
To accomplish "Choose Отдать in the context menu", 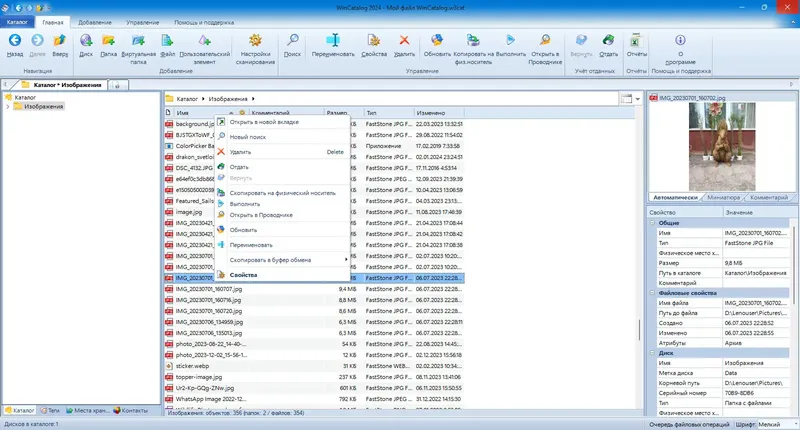I will (283, 167).
